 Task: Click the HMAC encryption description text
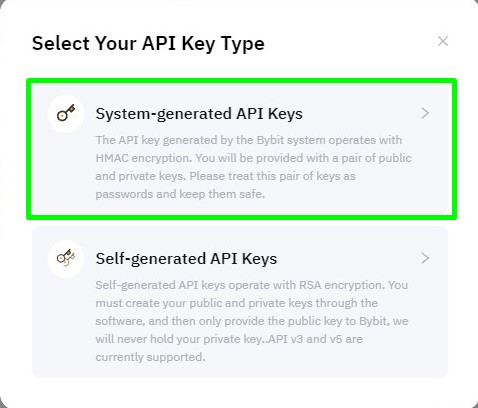point(254,167)
